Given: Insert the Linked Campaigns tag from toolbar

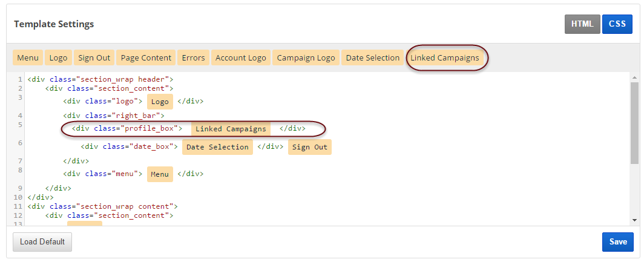Looking at the screenshot, I should [x=445, y=58].
